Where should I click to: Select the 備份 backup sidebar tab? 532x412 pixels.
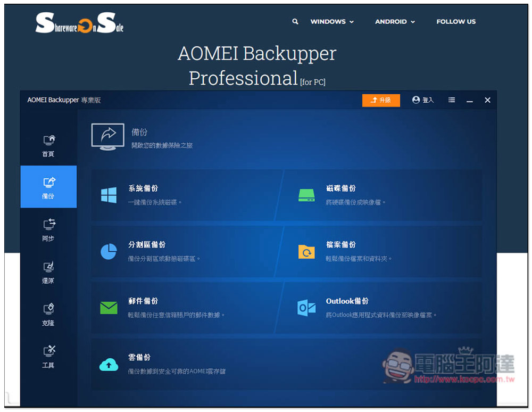[48, 187]
